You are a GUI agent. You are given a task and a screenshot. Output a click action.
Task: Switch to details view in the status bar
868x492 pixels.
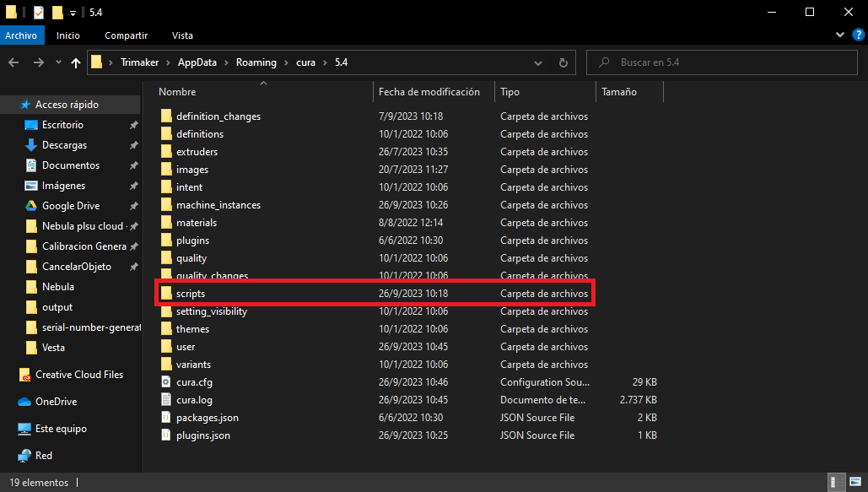click(837, 483)
